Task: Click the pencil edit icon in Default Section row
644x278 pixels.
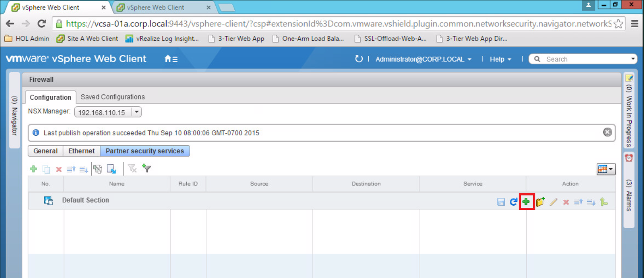Action: (553, 202)
